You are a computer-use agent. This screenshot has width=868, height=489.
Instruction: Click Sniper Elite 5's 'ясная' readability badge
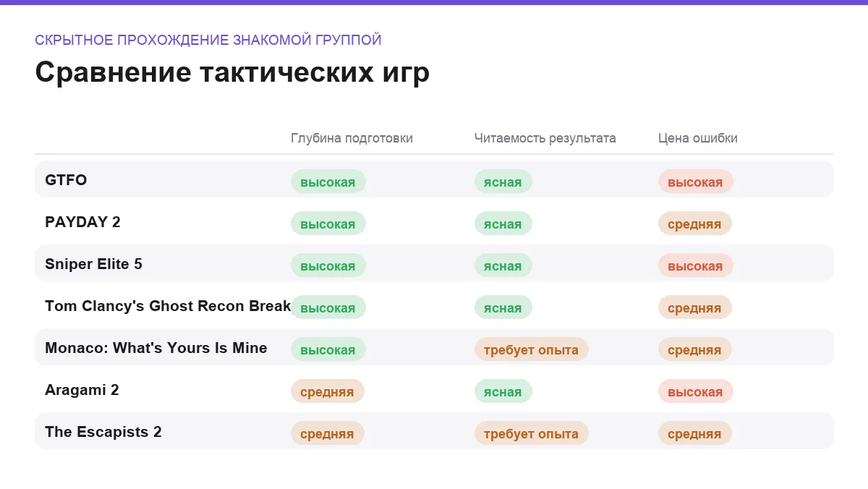tap(503, 265)
